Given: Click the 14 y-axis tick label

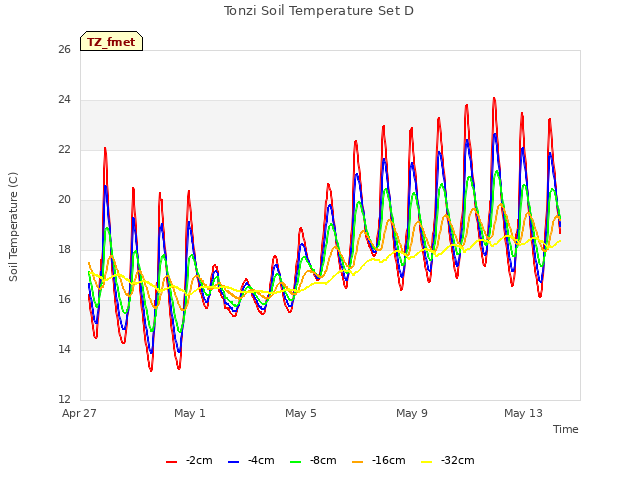Looking at the screenshot, I should click(x=64, y=349).
